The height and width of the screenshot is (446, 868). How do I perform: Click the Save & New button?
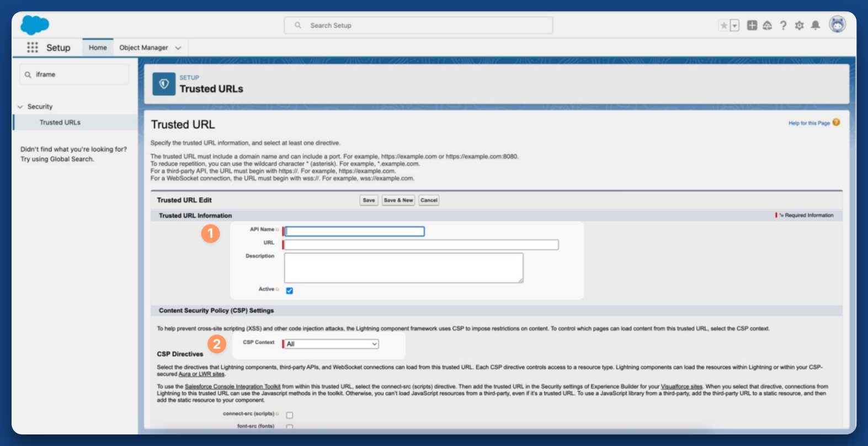click(398, 200)
